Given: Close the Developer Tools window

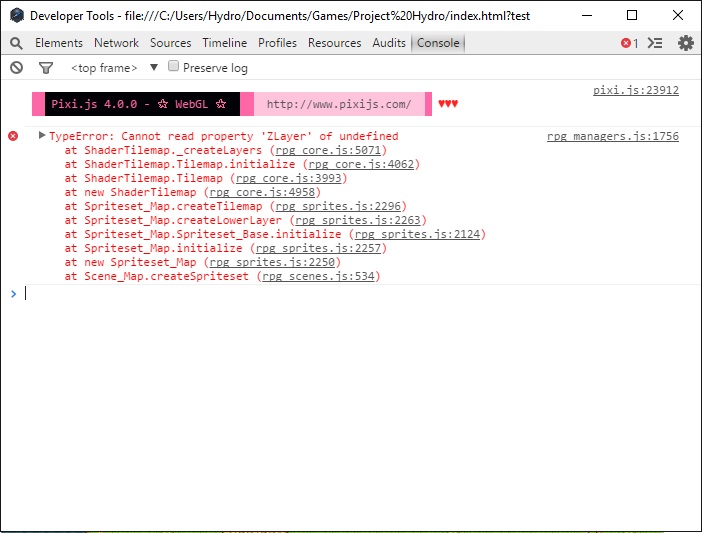Looking at the screenshot, I should pos(678,15).
